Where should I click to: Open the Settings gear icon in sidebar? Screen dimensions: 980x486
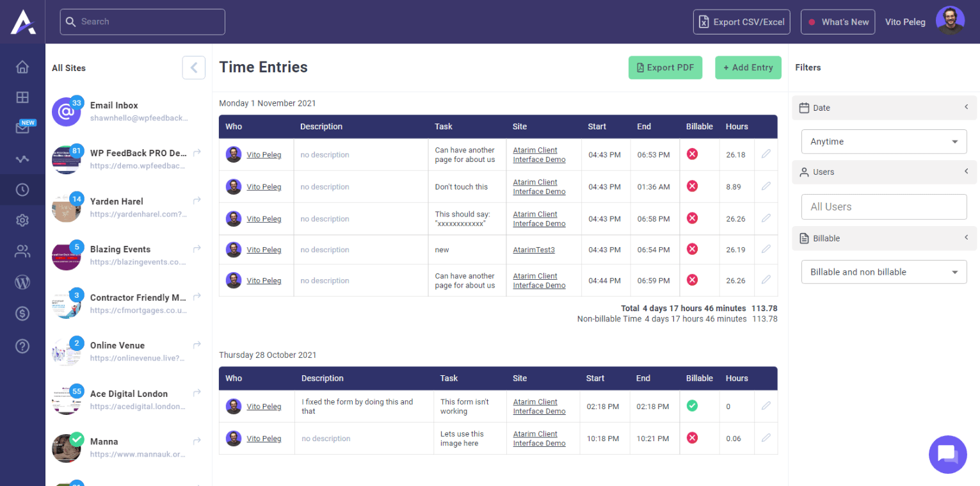tap(22, 220)
